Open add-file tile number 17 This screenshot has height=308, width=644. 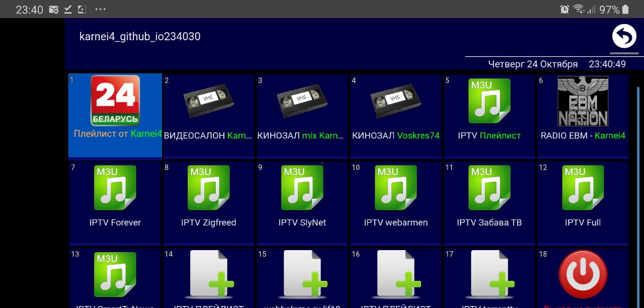[x=490, y=278]
